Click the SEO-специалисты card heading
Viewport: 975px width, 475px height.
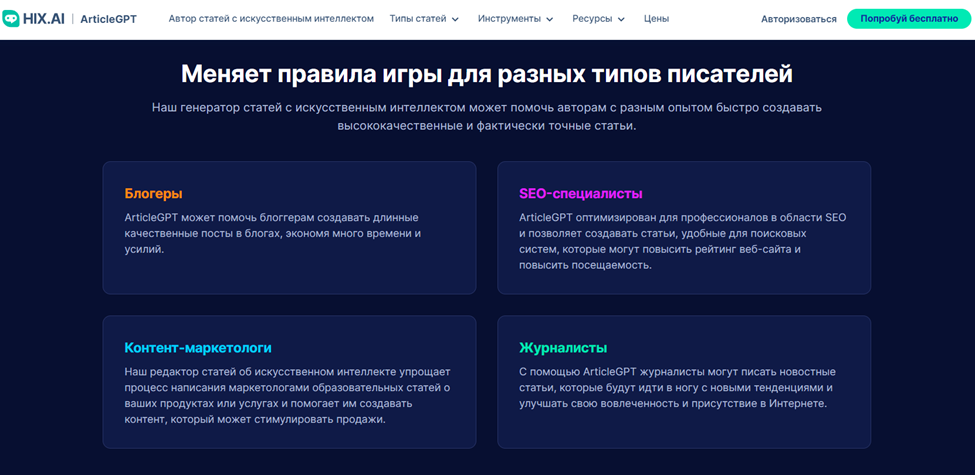[581, 193]
